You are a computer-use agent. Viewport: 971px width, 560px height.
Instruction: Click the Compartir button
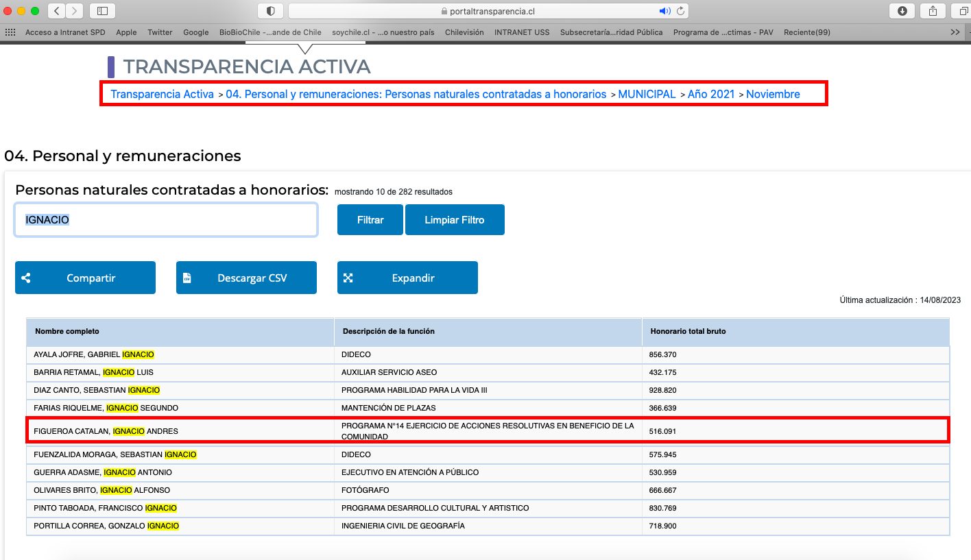click(x=85, y=278)
